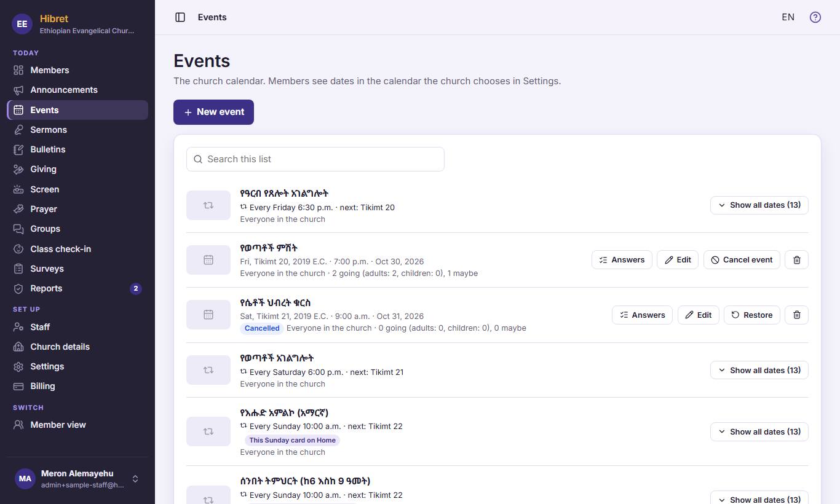Screen dimensions: 840x504
Task: Click the Announcements megaphone icon
Action: (x=18, y=90)
